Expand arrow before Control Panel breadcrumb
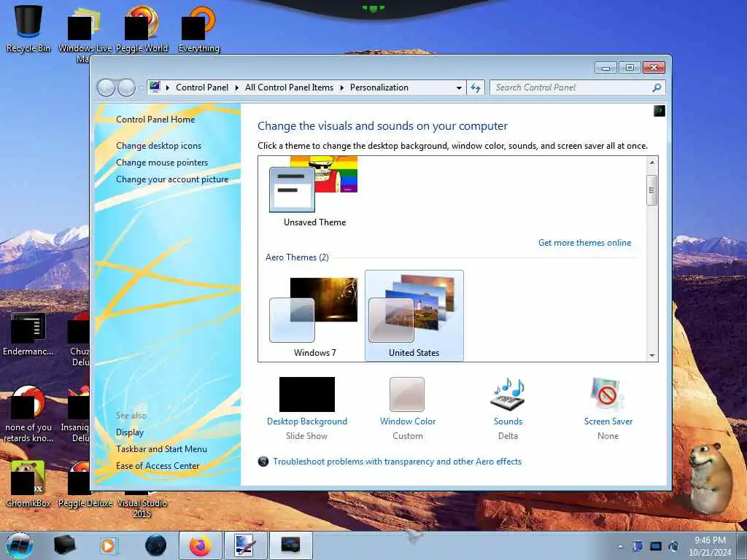 [168, 87]
